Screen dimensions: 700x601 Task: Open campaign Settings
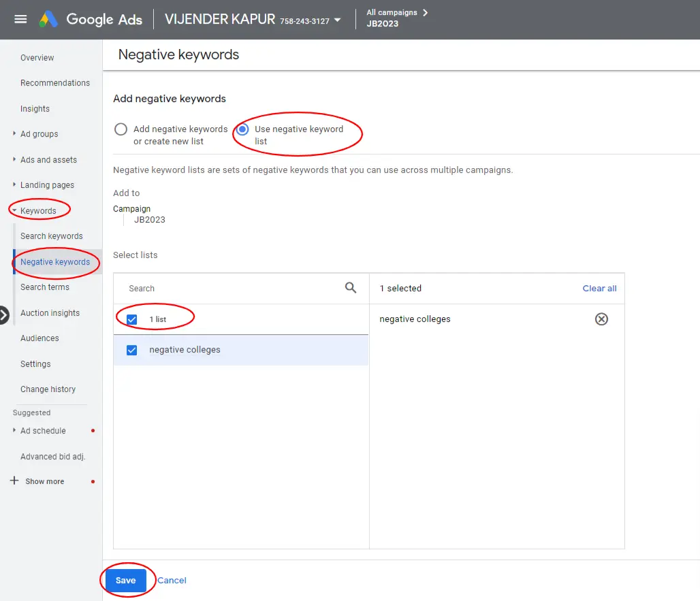click(x=35, y=364)
